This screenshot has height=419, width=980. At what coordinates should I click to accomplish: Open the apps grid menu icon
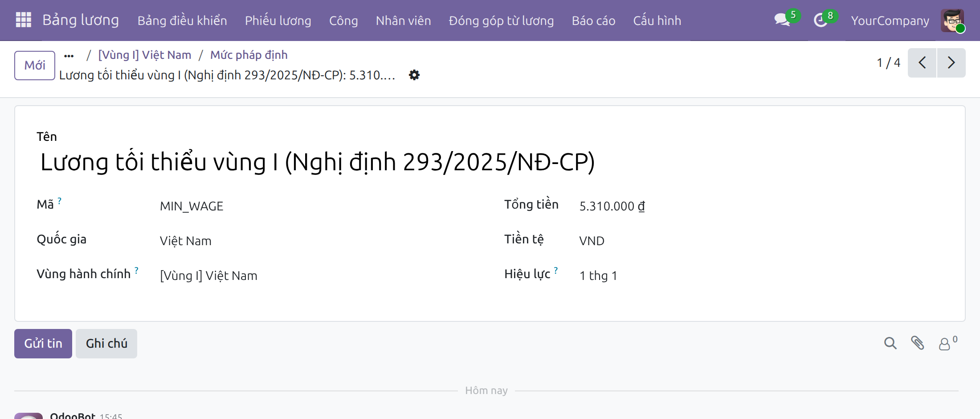click(24, 20)
